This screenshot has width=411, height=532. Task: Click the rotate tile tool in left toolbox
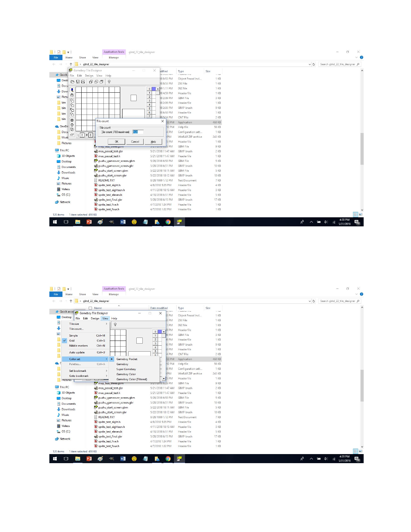72,130
